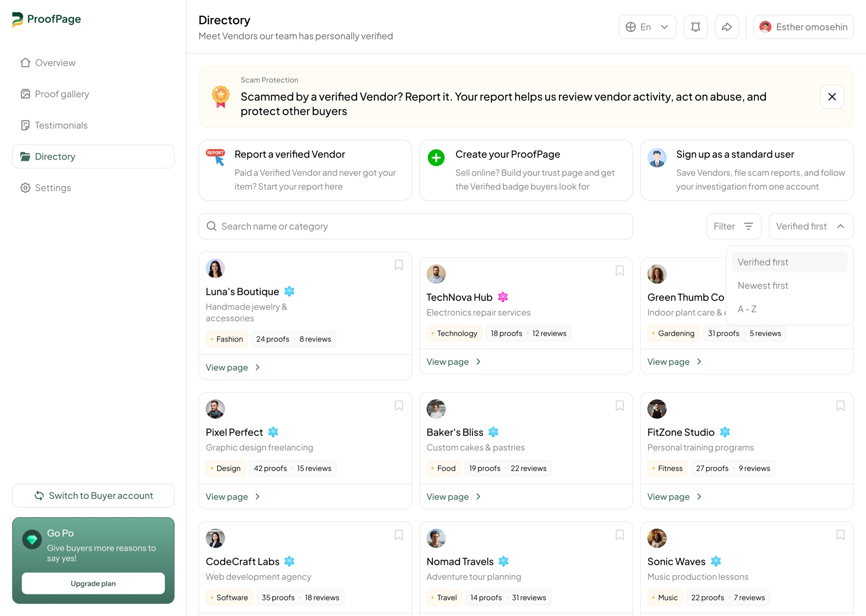Collapse the Verified first sort dropdown
Image resolution: width=866 pixels, height=616 pixels.
811,226
